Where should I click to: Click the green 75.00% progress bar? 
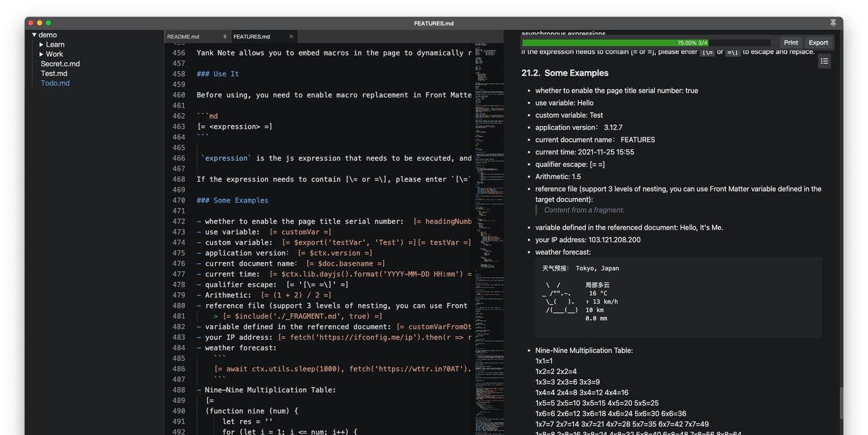(x=614, y=43)
